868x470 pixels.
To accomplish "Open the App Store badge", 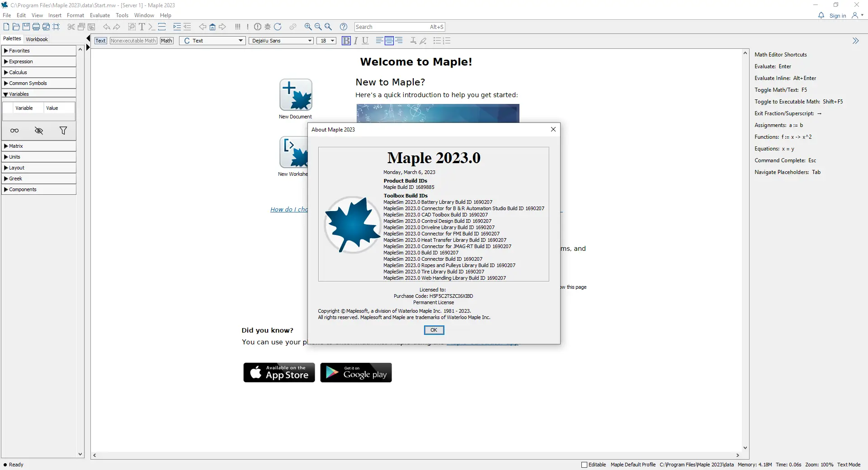I will tap(279, 372).
